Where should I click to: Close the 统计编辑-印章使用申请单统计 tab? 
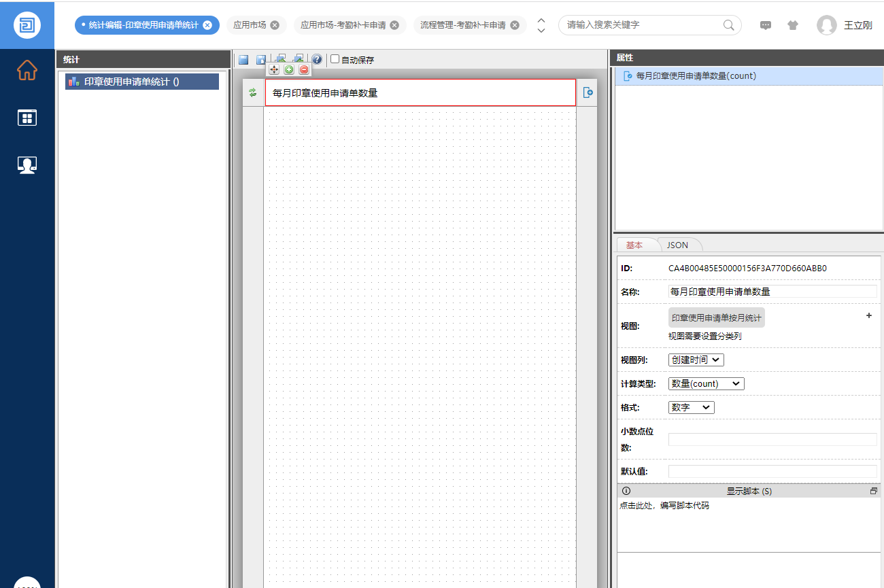point(207,25)
